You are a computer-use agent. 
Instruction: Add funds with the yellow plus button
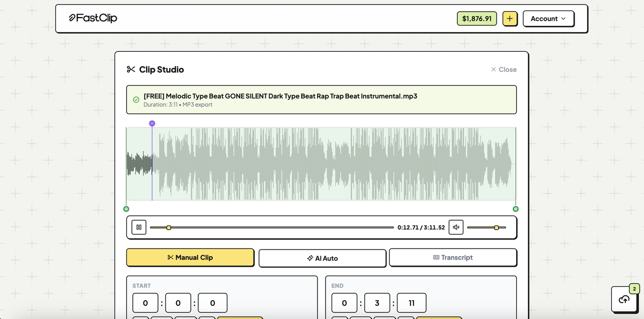[510, 19]
